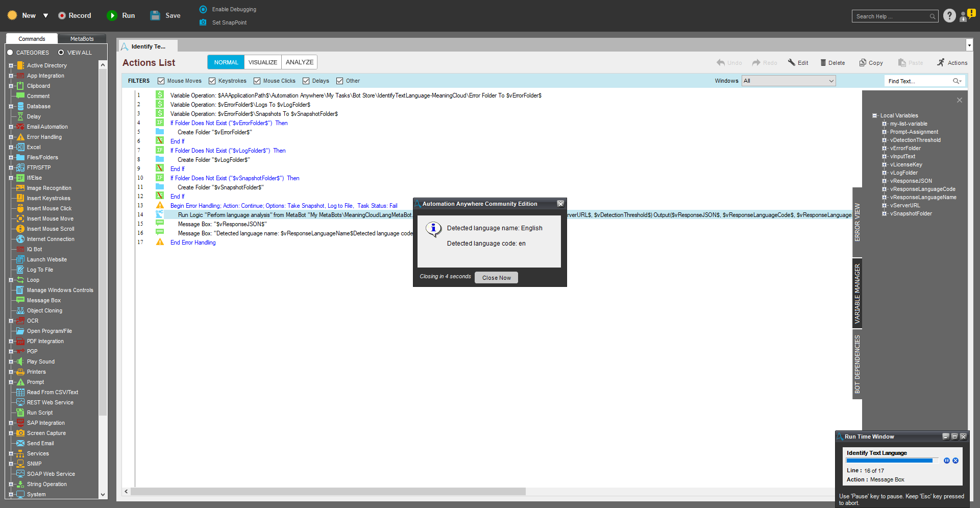Click the Paste button
This screenshot has height=508, width=980.
(911, 63)
